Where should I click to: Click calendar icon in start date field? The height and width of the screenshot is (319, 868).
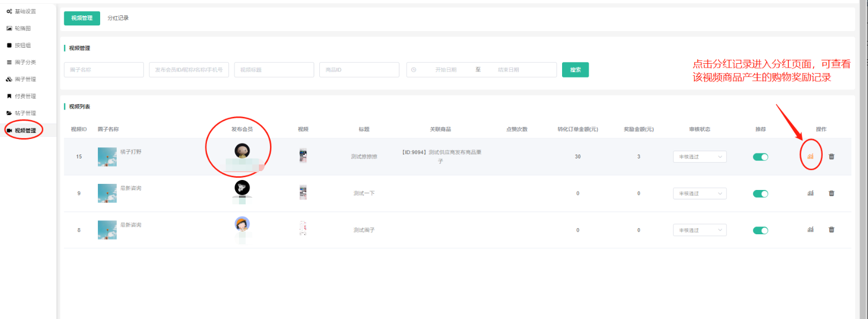click(x=414, y=70)
